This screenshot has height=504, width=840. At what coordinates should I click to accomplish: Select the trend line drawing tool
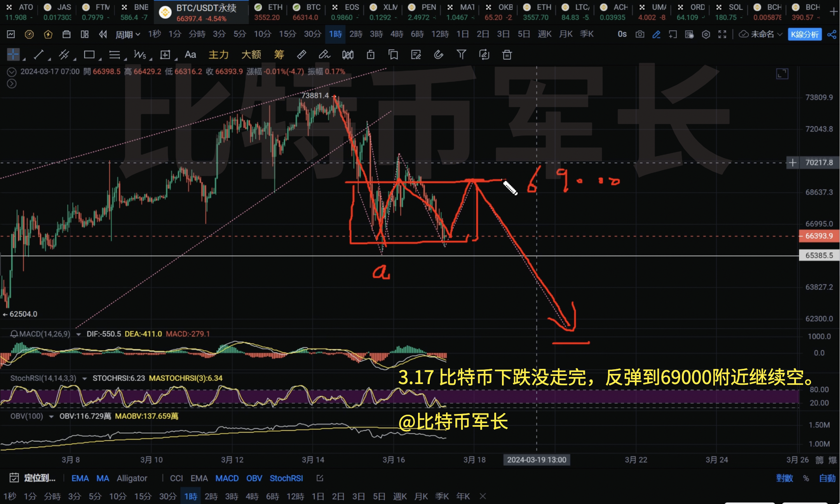[x=38, y=54]
